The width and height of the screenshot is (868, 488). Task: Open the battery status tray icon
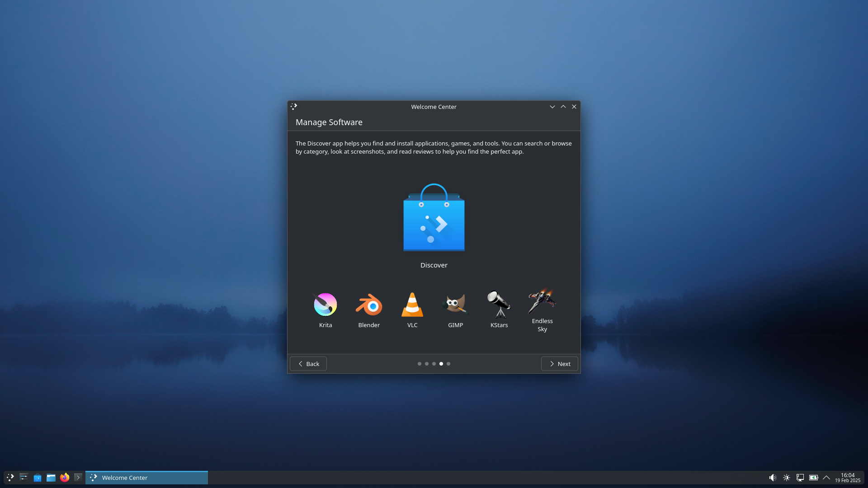click(x=814, y=478)
